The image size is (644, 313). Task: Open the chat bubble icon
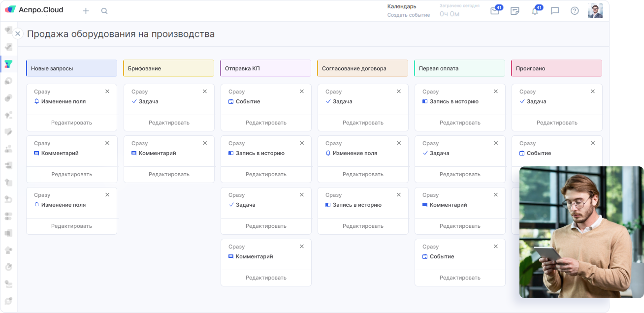pyautogui.click(x=555, y=11)
